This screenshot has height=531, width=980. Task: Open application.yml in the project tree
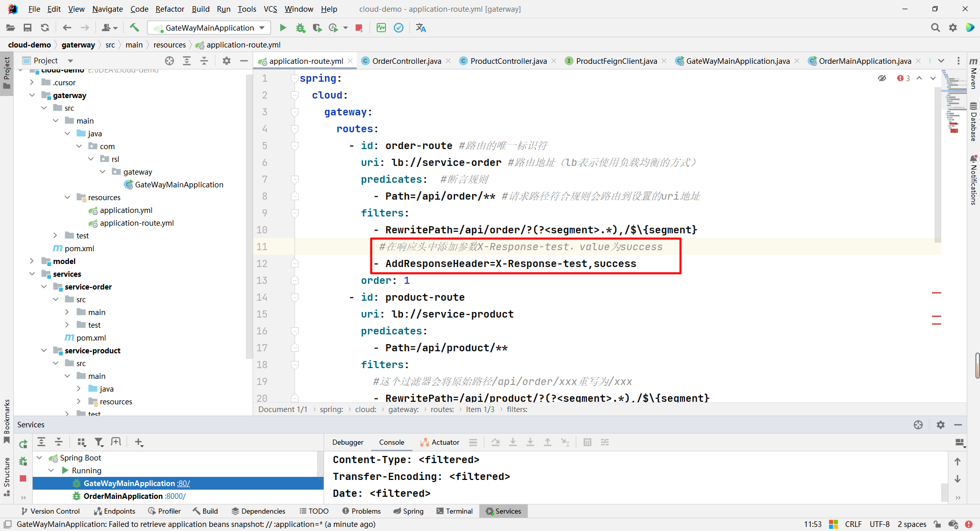[126, 210]
